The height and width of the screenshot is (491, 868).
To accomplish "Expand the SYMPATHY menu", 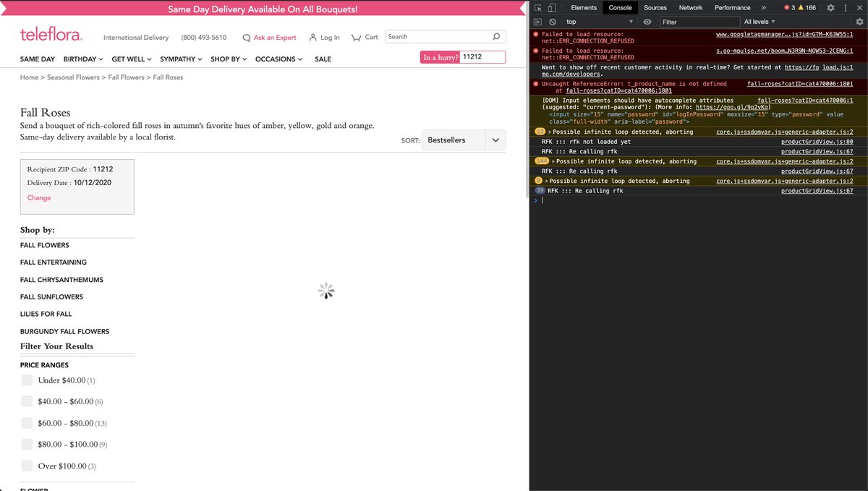I will pyautogui.click(x=182, y=59).
